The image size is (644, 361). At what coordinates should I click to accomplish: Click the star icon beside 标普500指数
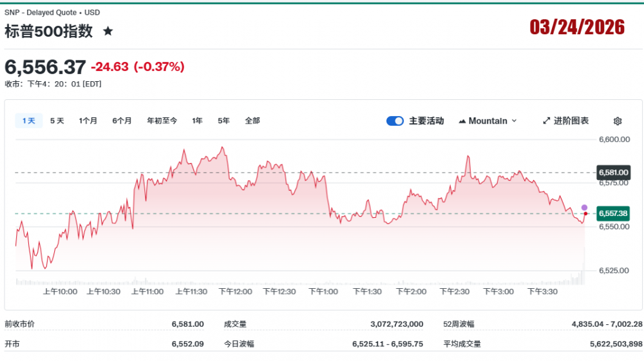click(x=108, y=31)
